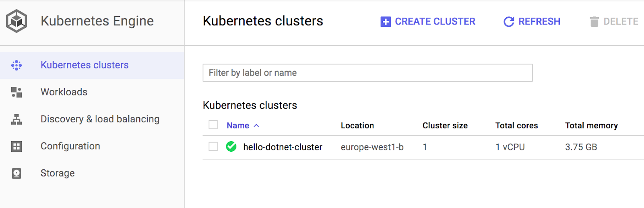Viewport: 644px width, 208px height.
Task: Click the Filter by label or name field
Action: (367, 73)
